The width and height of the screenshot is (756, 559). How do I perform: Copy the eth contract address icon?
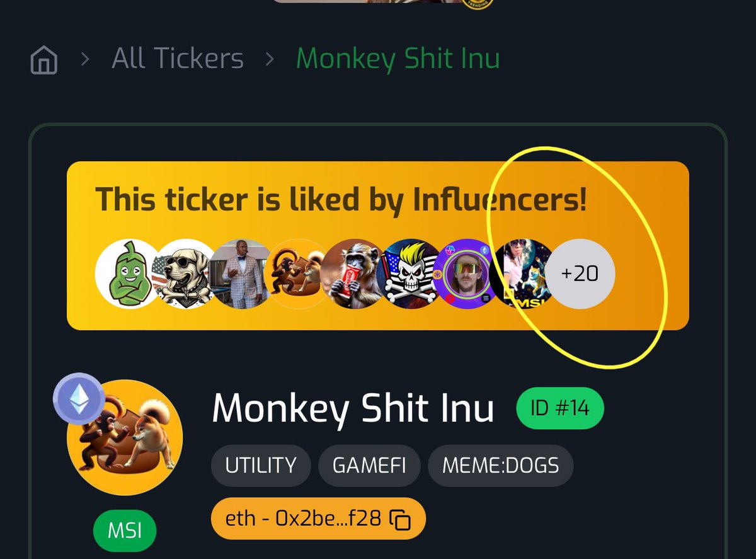pos(400,520)
